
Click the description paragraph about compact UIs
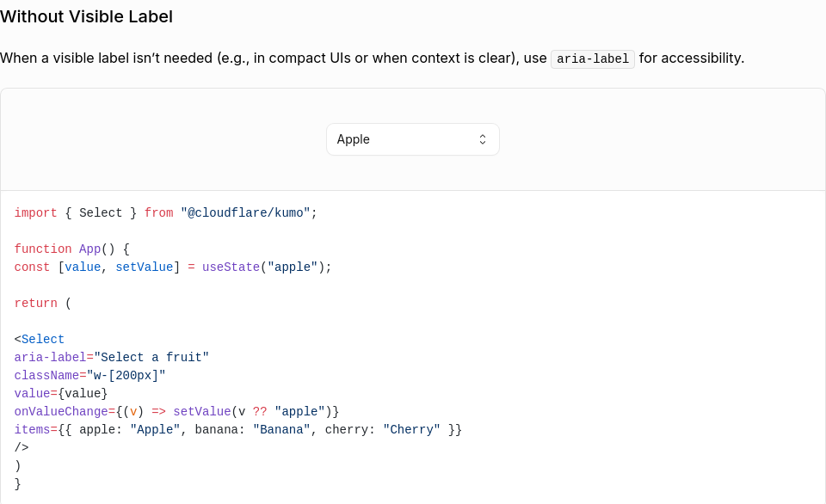[372, 58]
